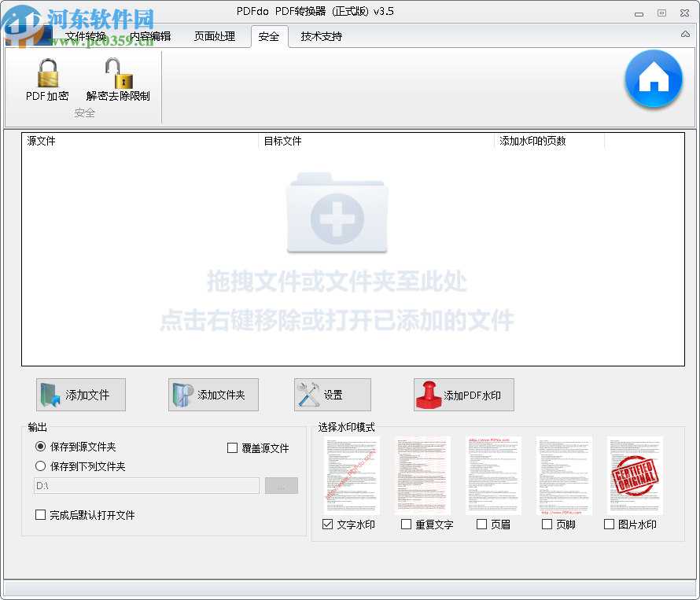The image size is (700, 600).
Task: Click the 添加文件 add file icon
Action: (x=49, y=394)
